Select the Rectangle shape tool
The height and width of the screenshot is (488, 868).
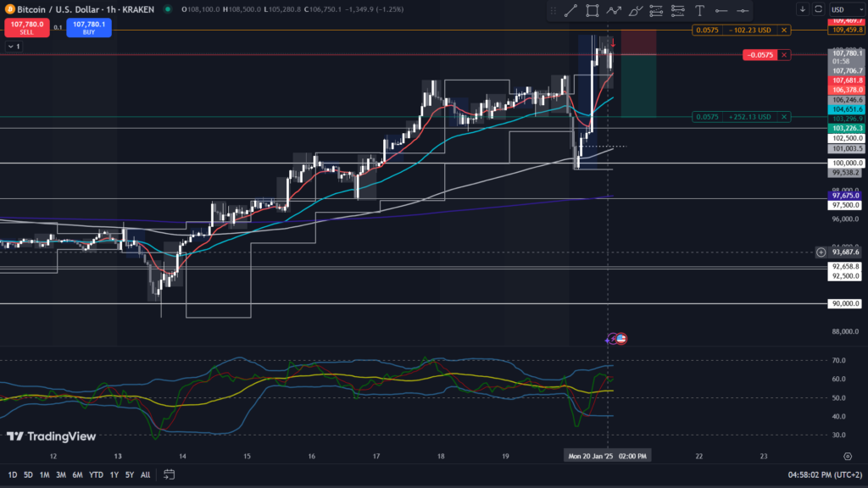click(x=592, y=11)
